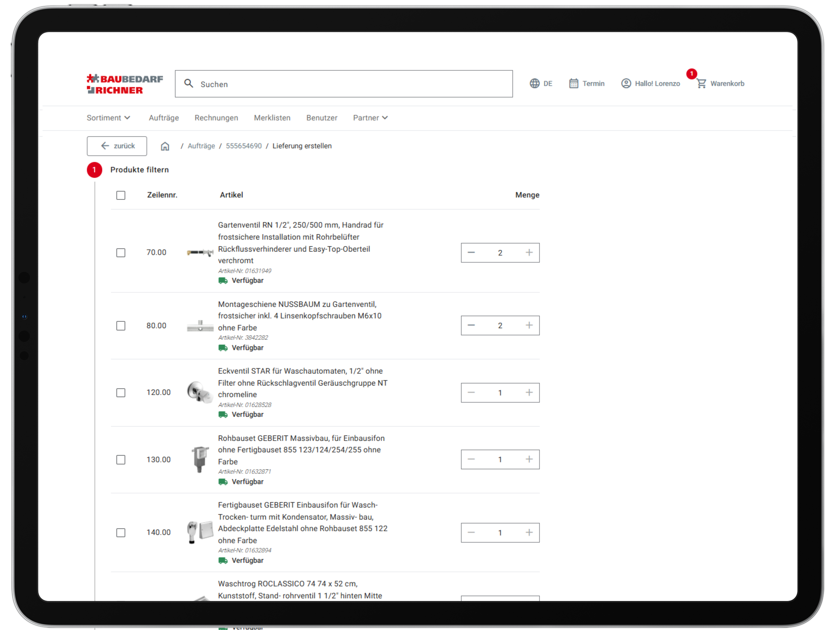The image size is (840, 630).
Task: Check the box for line 70.00
Action: [x=121, y=253]
